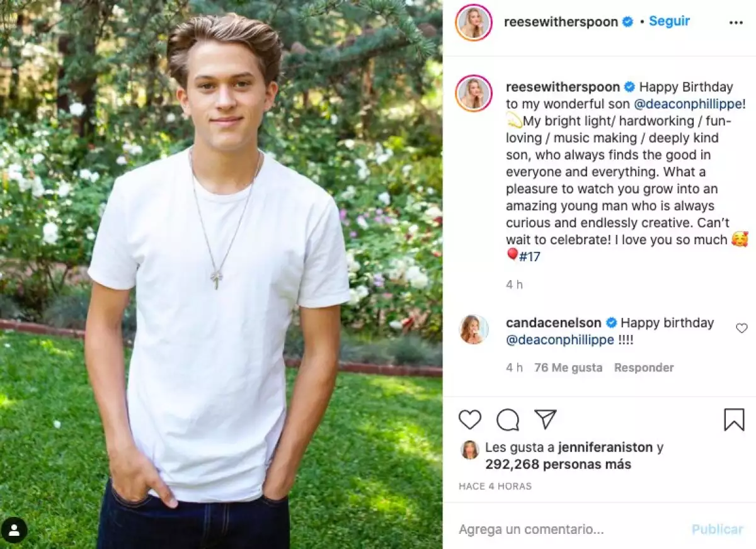Viewport: 756px width, 549px height.
Task: Click the caption author's profile avatar
Action: point(474,93)
